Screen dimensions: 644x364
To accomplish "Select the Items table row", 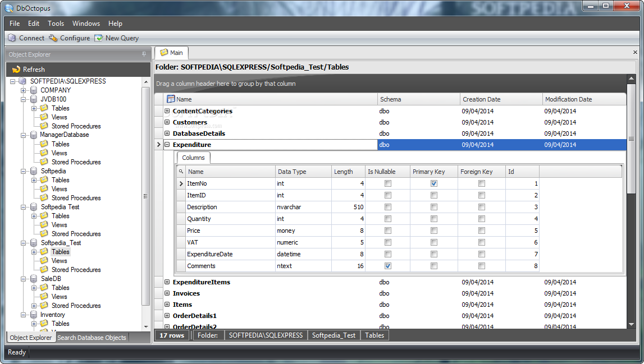I will 390,305.
